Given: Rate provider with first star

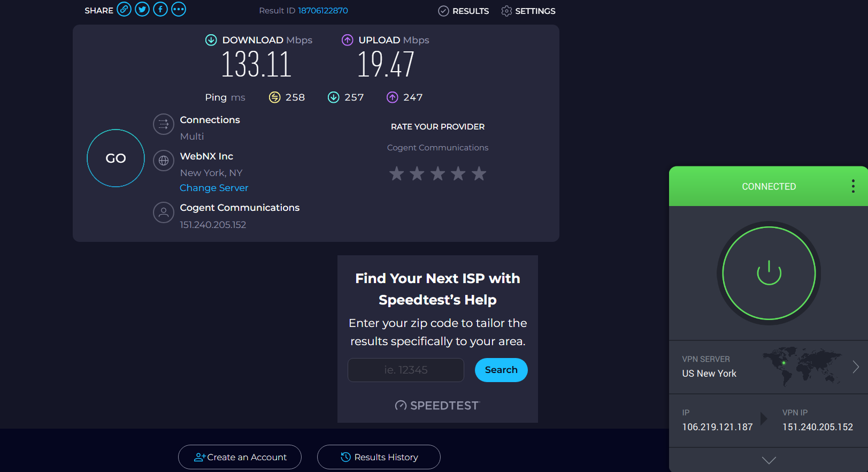Looking at the screenshot, I should point(396,173).
